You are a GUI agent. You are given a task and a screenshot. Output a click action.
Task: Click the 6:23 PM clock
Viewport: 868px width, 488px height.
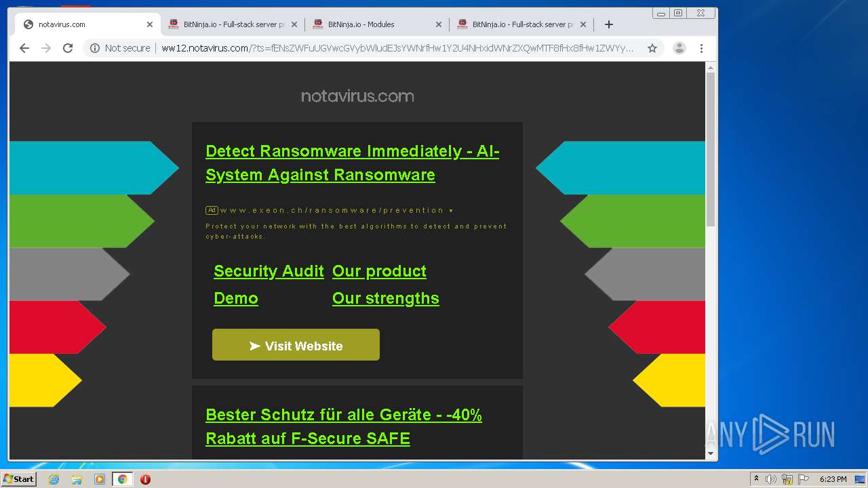tap(833, 479)
